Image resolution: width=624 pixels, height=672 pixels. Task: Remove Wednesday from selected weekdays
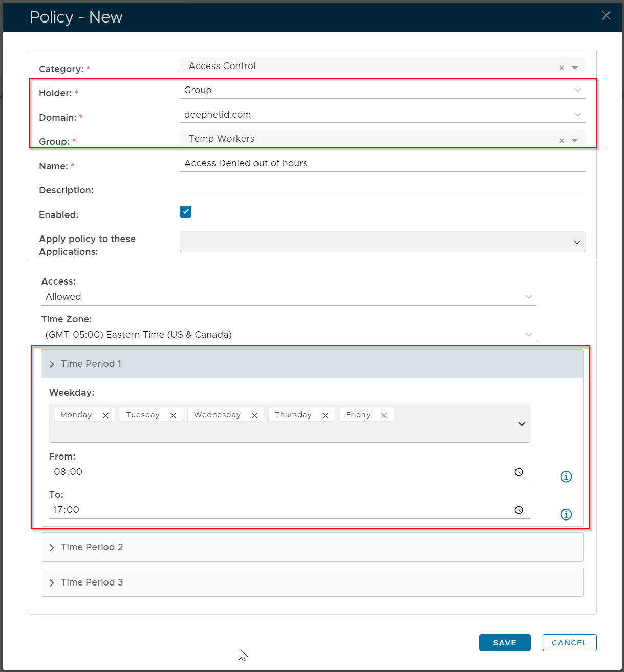click(x=254, y=415)
